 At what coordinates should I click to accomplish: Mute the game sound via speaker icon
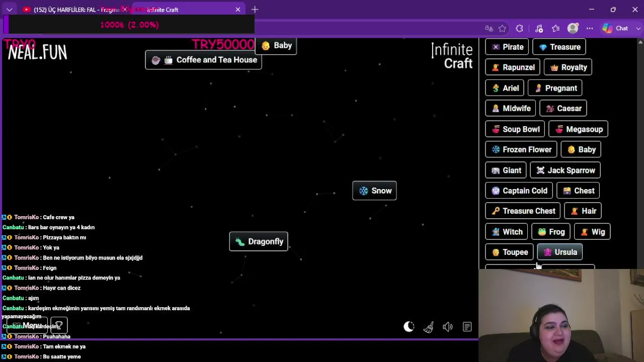(x=448, y=327)
